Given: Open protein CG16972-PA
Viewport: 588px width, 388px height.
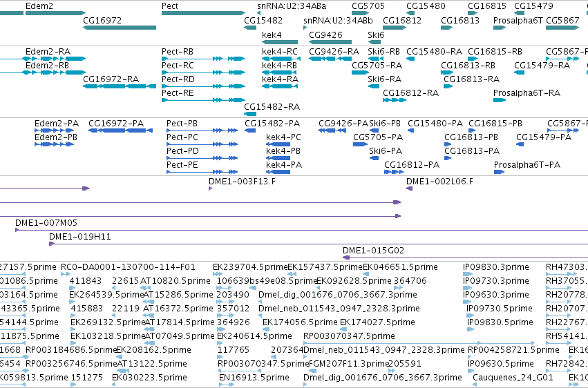Looking at the screenshot, I should 120,130.
